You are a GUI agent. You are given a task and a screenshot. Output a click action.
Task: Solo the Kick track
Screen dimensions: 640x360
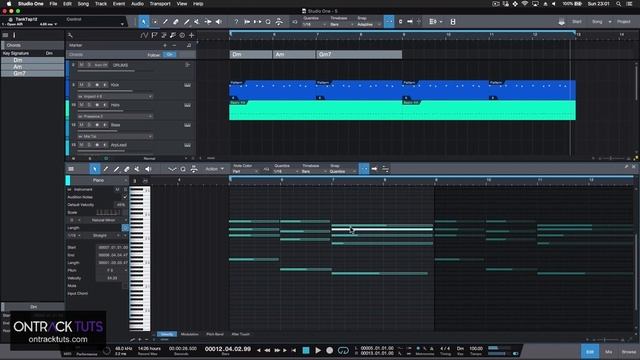click(x=89, y=85)
